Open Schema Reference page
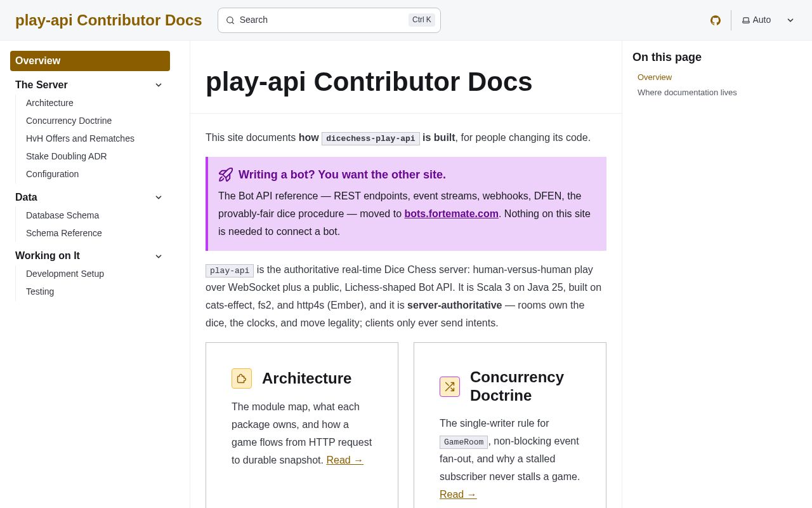Viewport: 812px width, 508px height. 63,233
